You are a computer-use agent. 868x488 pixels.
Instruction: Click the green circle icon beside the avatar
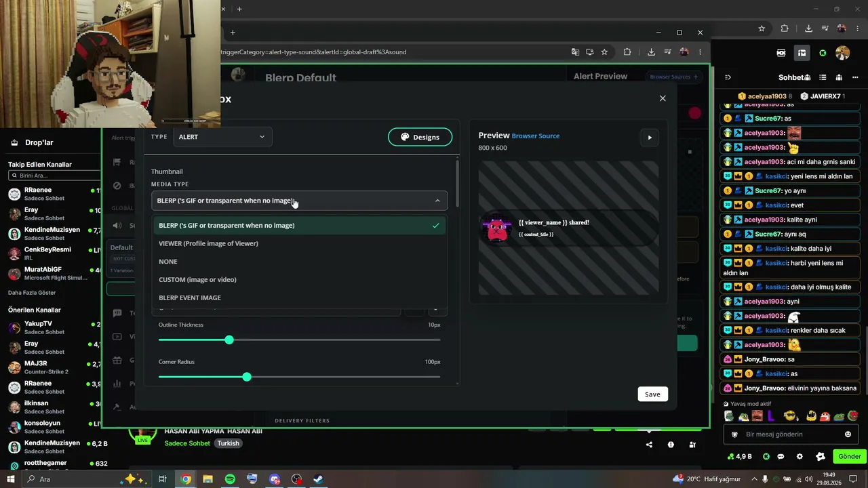click(x=823, y=53)
